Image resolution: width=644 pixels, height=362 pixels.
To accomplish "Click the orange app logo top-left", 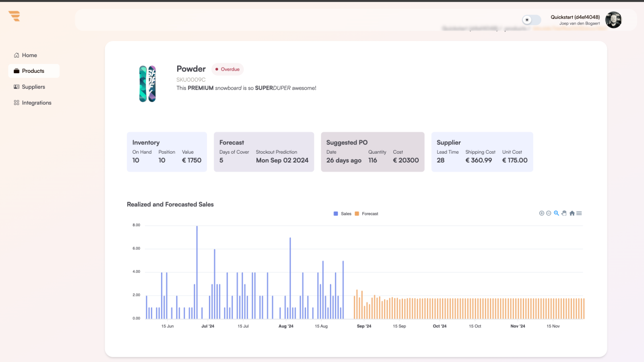I will point(14,16).
